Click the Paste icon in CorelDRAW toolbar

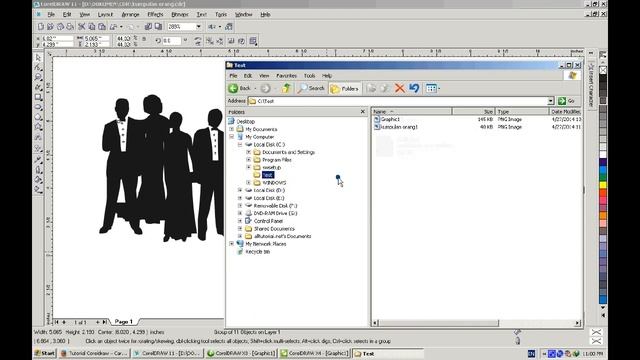pos(102,27)
